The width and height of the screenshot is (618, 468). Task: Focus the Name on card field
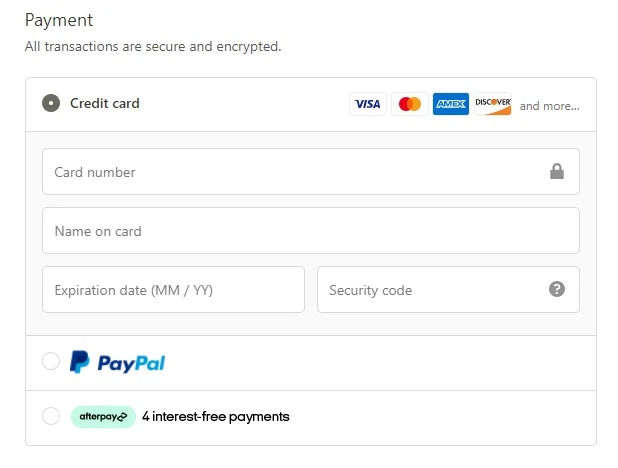pyautogui.click(x=311, y=231)
